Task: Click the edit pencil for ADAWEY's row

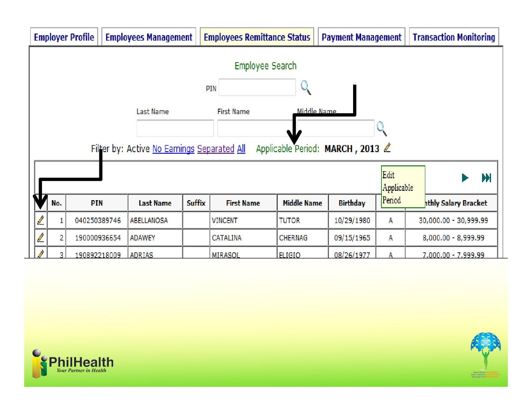Action: 40,237
